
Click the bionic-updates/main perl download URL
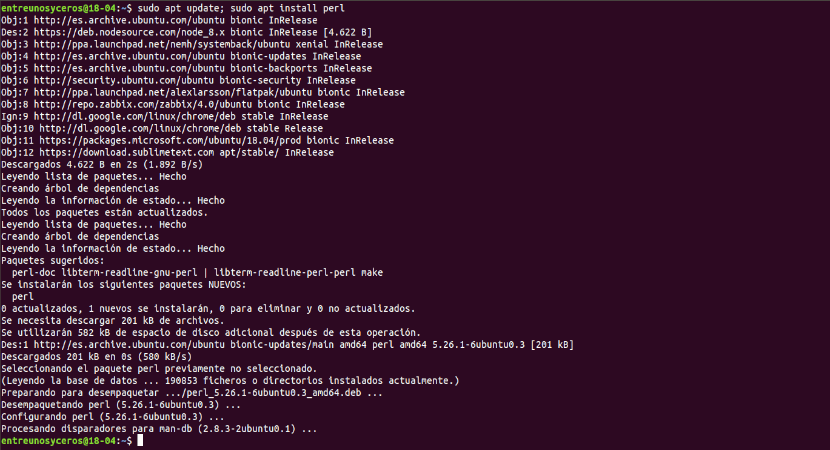[129, 345]
